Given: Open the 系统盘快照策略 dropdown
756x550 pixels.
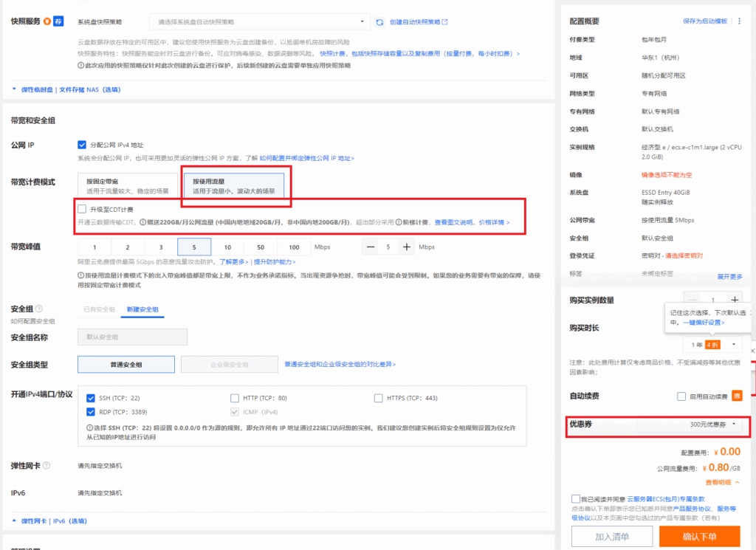Looking at the screenshot, I should pyautogui.click(x=261, y=22).
